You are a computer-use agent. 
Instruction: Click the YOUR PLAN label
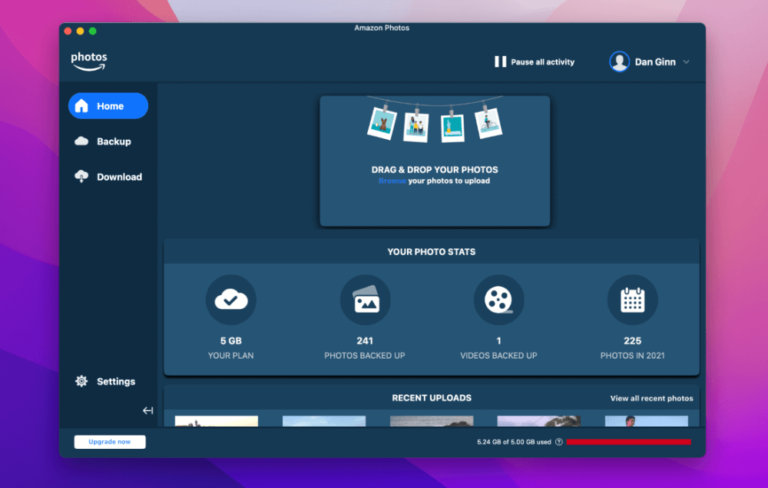(x=231, y=356)
